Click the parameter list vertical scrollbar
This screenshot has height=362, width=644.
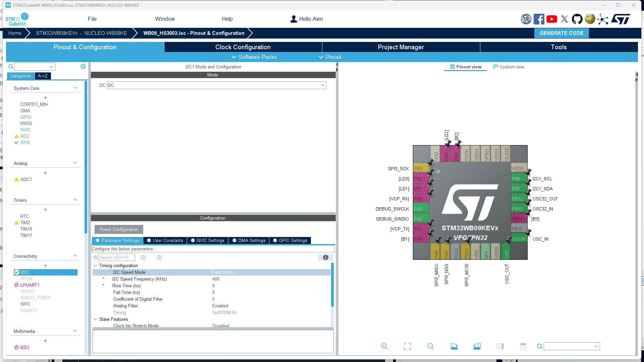[332, 285]
